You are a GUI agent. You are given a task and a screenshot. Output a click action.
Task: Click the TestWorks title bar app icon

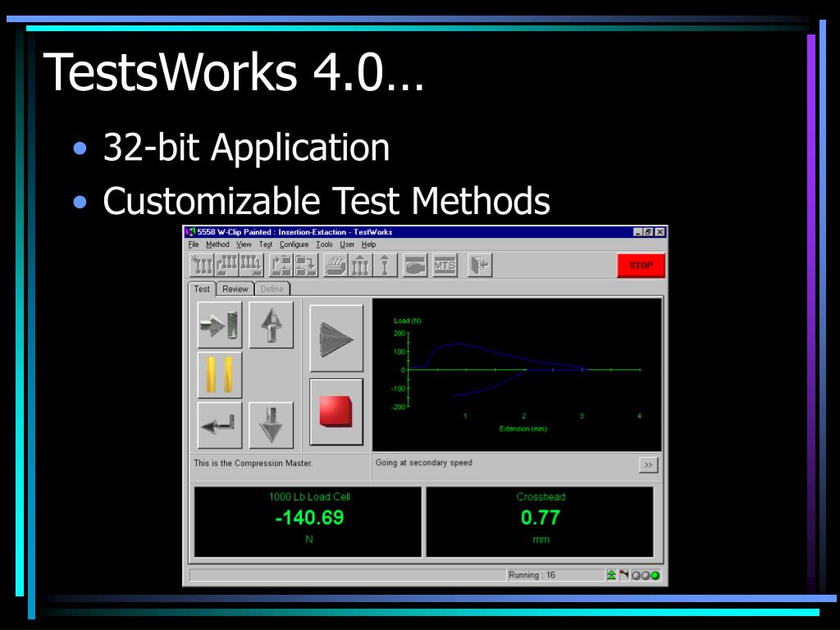coord(190,232)
